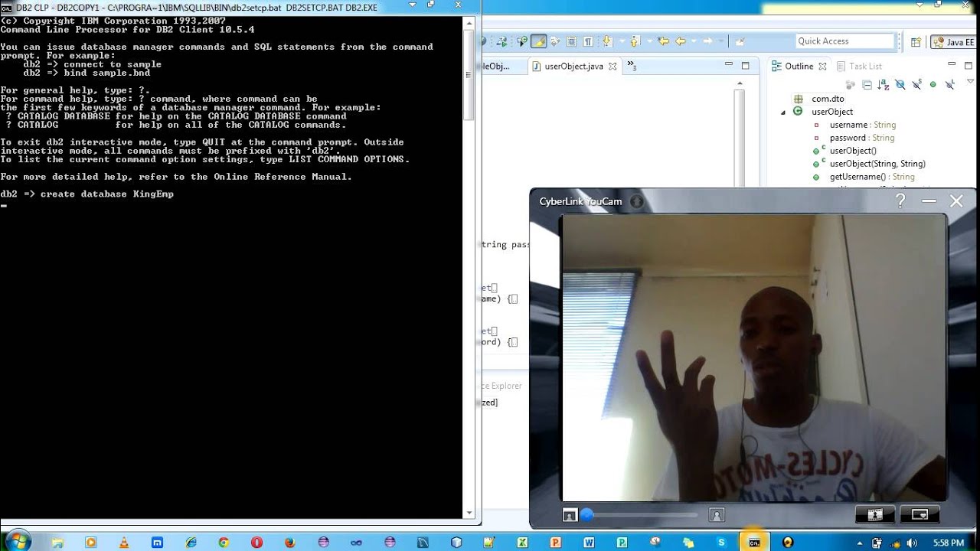This screenshot has width=980, height=551.
Task: Open Opera browser from taskbar
Action: pyautogui.click(x=256, y=542)
